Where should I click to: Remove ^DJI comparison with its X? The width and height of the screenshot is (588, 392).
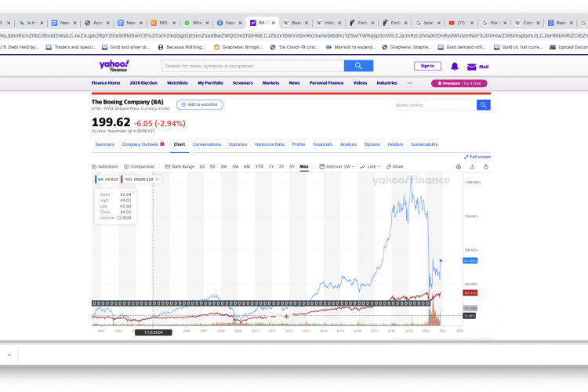[x=158, y=180]
